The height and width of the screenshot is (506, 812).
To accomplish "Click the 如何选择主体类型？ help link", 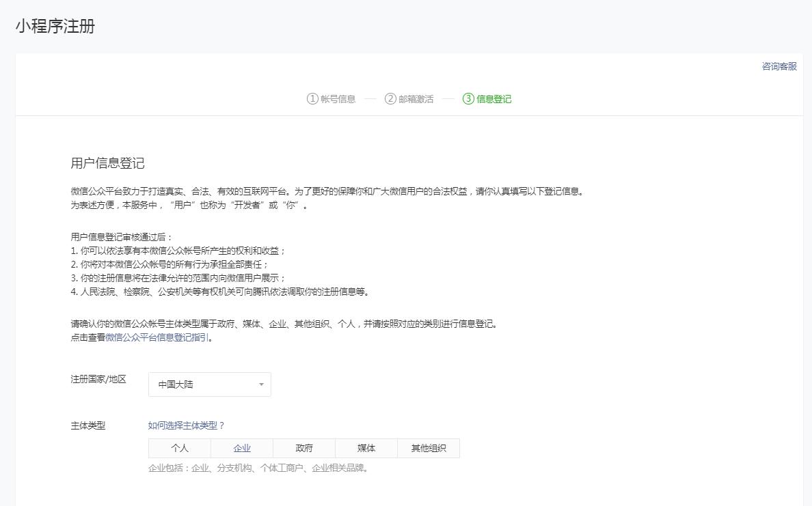I will (186, 425).
